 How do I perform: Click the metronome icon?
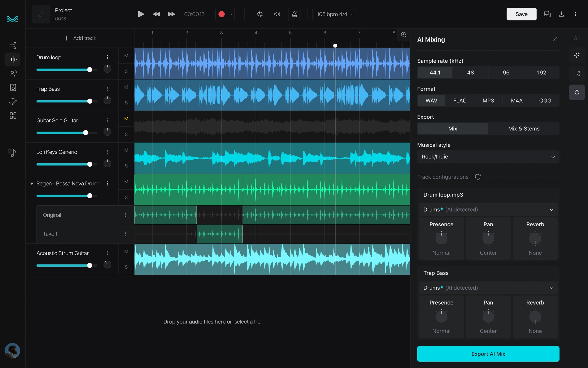click(294, 14)
